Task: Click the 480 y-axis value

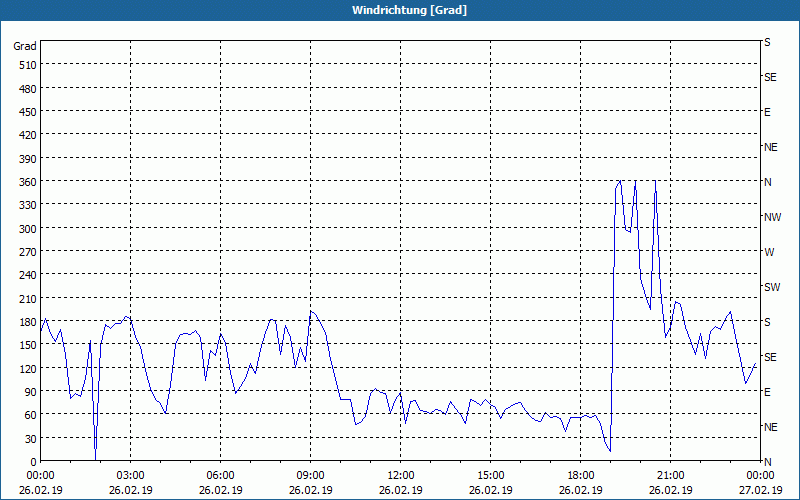Action: click(29, 89)
